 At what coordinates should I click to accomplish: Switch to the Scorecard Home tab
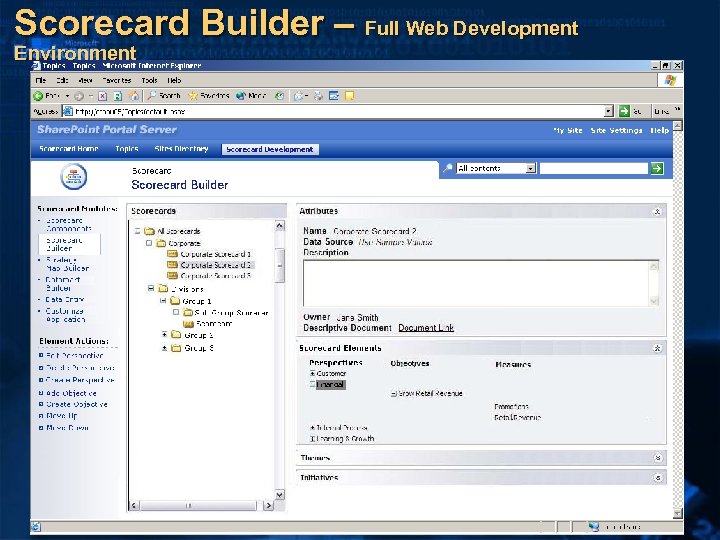[x=69, y=149]
